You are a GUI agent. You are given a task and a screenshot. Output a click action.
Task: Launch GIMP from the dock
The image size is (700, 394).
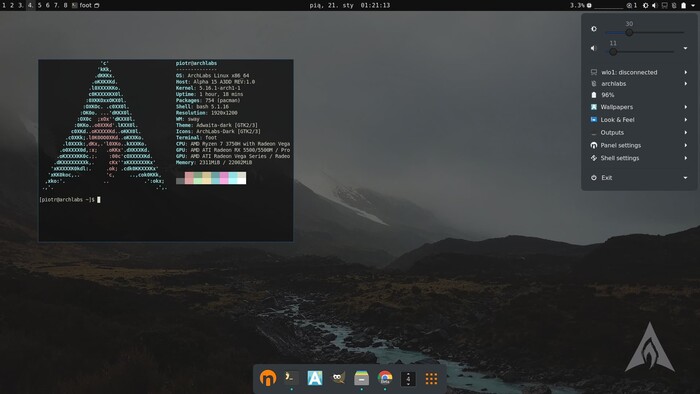click(338, 378)
